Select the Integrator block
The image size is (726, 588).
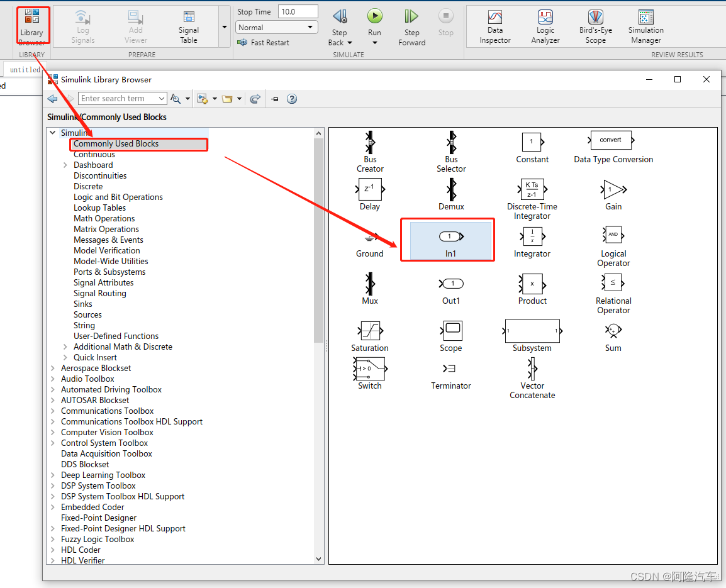pos(532,242)
